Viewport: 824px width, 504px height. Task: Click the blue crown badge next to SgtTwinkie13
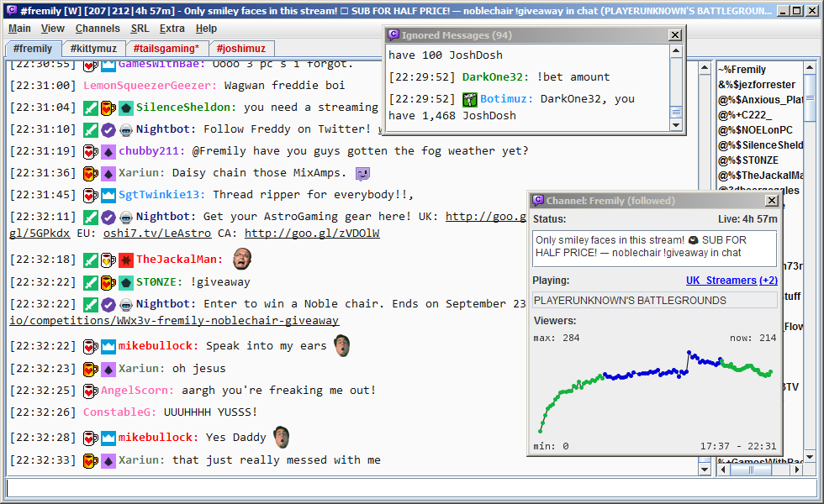108,195
